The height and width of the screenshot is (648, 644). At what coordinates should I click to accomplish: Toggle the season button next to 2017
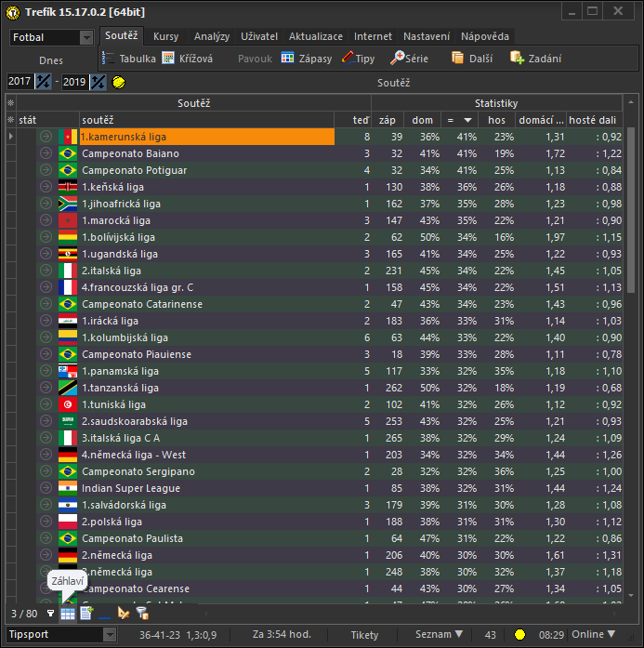pyautogui.click(x=43, y=82)
